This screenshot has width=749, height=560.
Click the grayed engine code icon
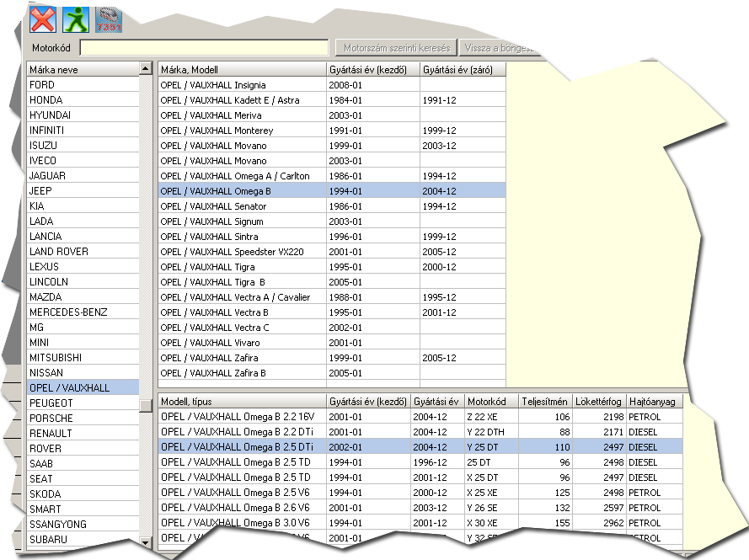pyautogui.click(x=108, y=19)
